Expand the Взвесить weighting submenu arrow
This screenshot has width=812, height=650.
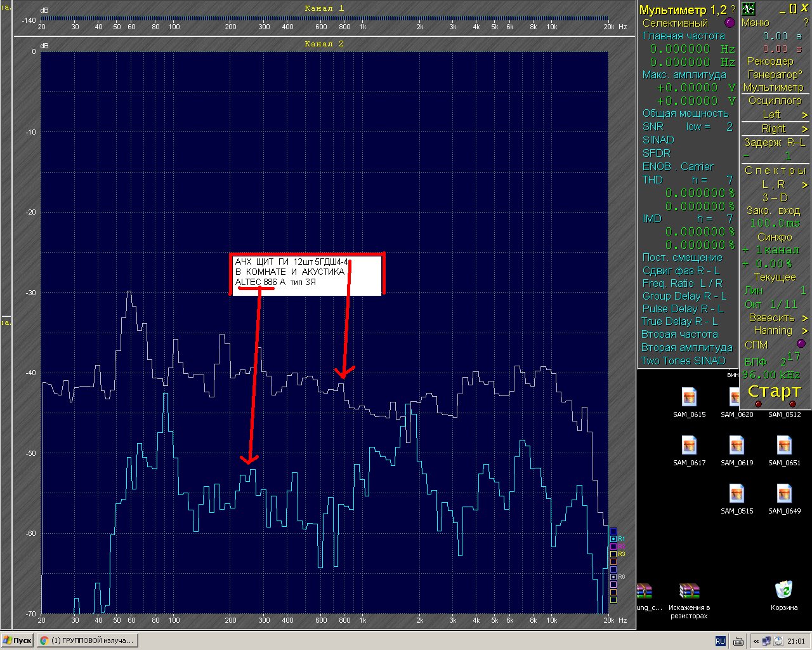click(804, 317)
